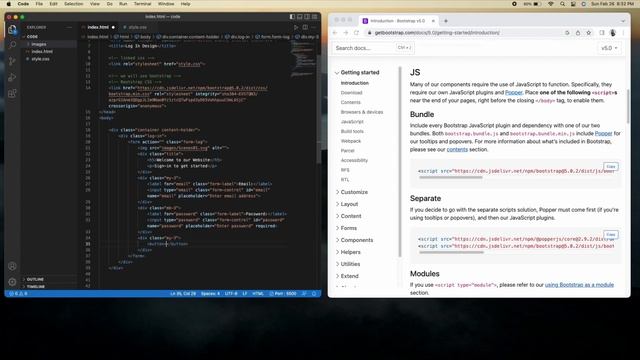This screenshot has height=360, width=640.
Task: Open the Accounts icon in activity bar
Action: tap(12, 266)
